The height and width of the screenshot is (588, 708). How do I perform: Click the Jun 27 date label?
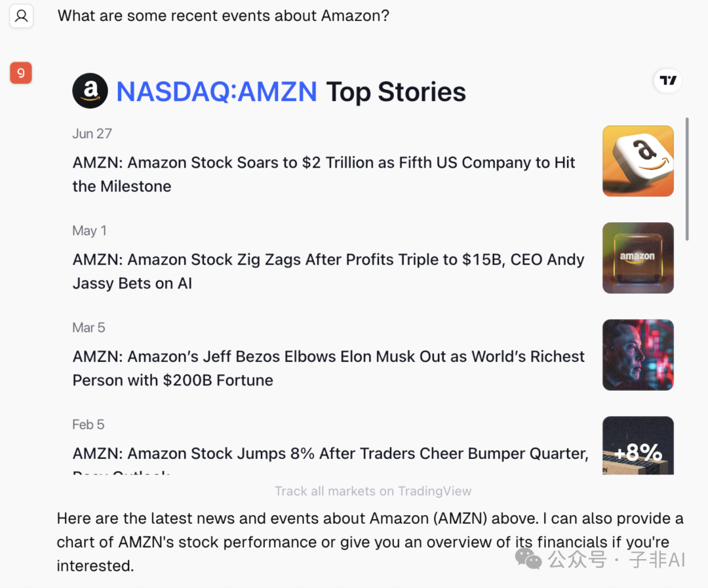coord(92,134)
